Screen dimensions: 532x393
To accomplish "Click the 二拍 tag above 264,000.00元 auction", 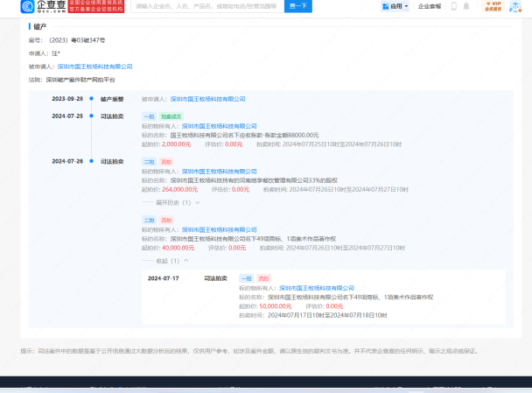I will tap(149, 162).
